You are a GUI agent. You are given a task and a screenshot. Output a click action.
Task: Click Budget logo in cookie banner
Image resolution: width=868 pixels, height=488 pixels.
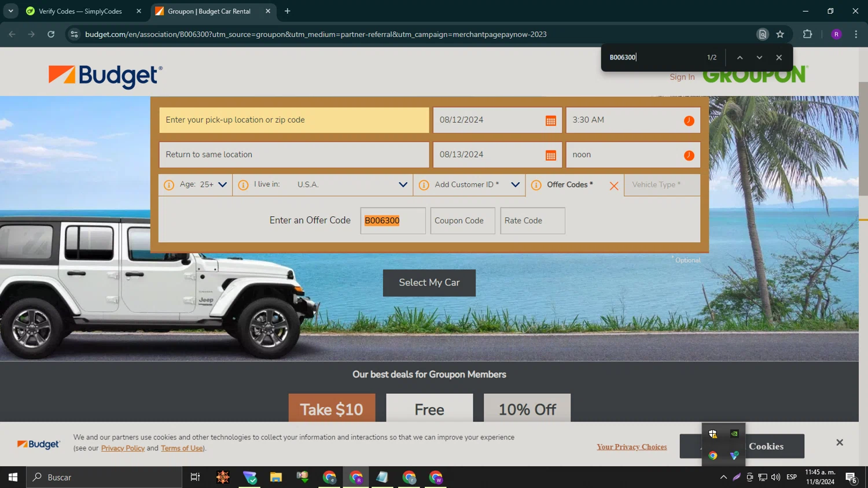click(x=38, y=444)
